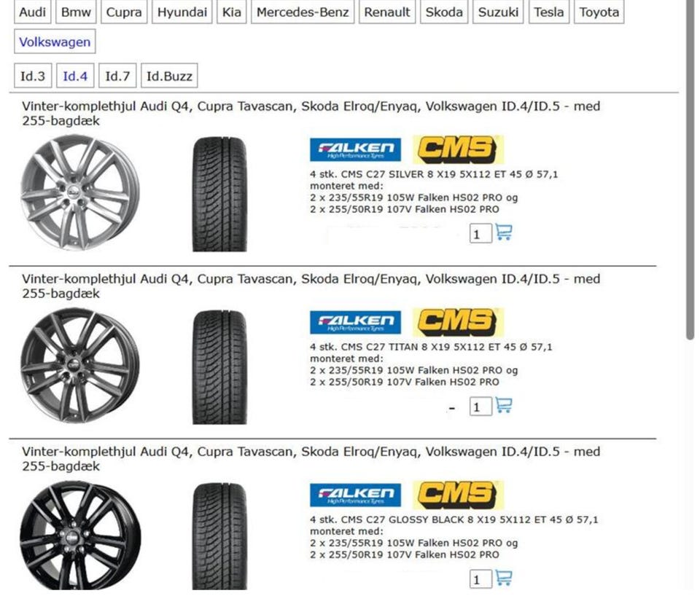The image size is (700, 604).
Task: Click the quantity field for titan wheels
Action: [x=480, y=407]
